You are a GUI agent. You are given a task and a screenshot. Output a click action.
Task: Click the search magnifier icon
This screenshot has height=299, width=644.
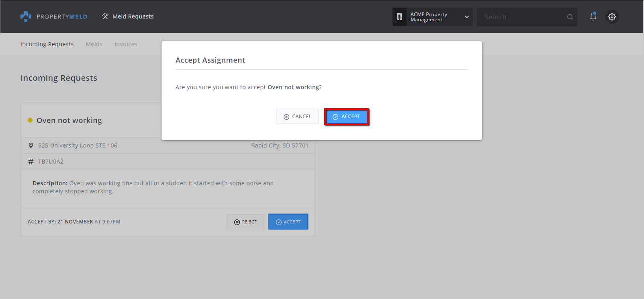(570, 17)
